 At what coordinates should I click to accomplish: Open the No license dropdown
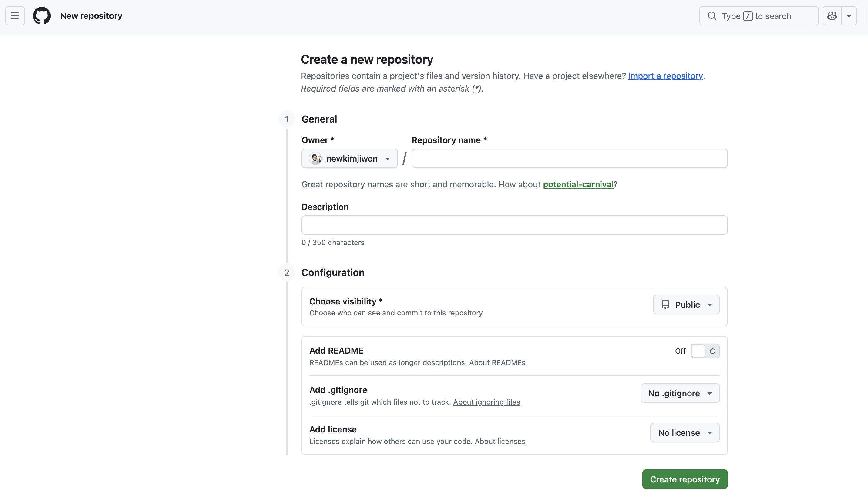(x=685, y=433)
